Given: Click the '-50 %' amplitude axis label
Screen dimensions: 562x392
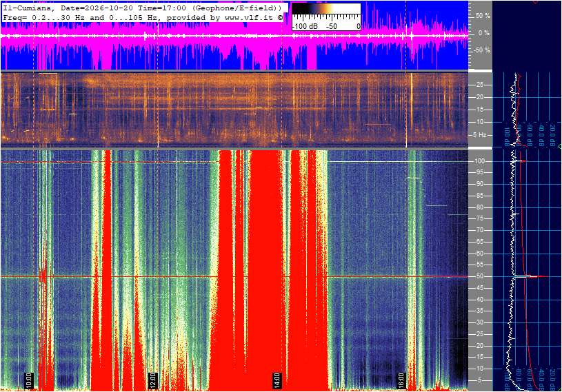Looking at the screenshot, I should click(482, 50).
